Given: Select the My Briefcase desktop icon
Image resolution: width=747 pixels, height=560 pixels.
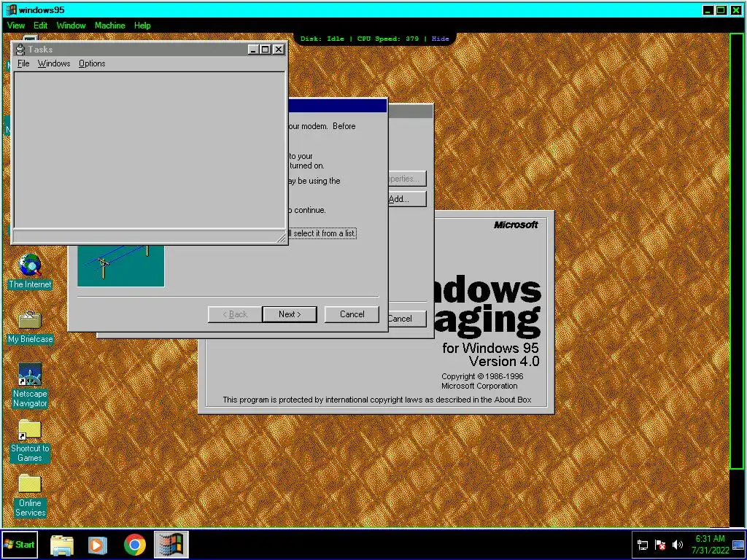Looking at the screenshot, I should coord(30,327).
